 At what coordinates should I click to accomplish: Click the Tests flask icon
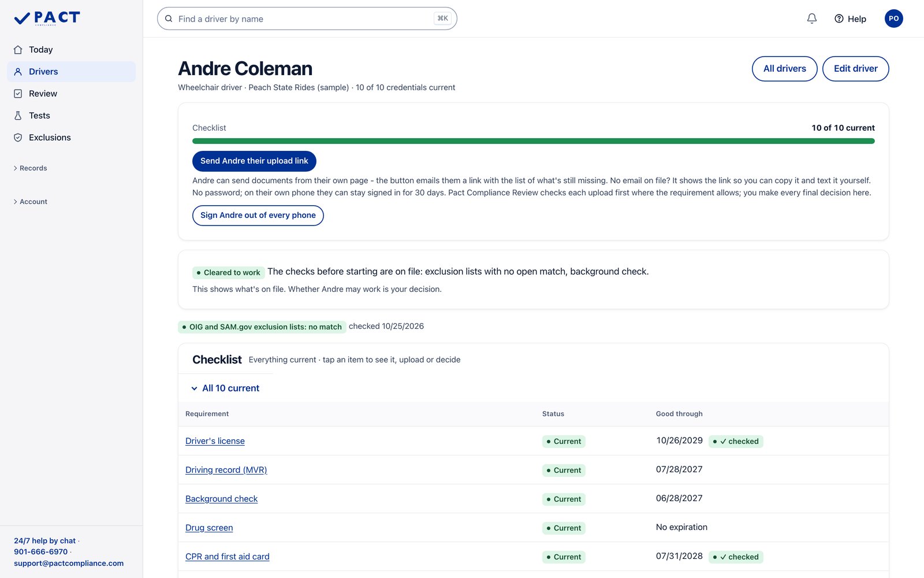pos(18,116)
